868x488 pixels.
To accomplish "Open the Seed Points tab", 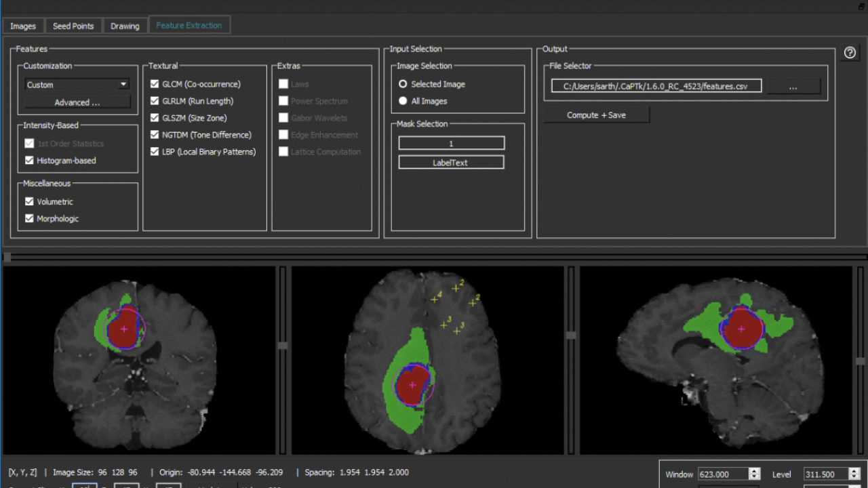I will [73, 25].
